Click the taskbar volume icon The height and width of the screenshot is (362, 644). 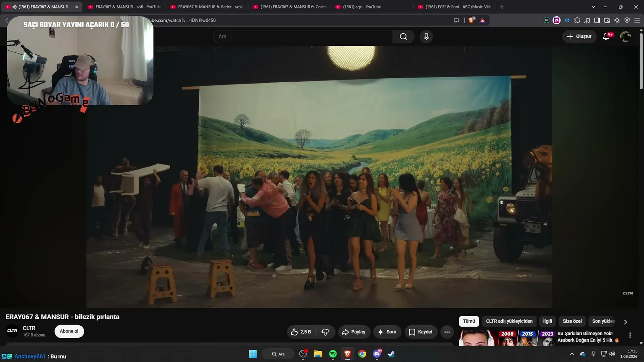point(612,354)
